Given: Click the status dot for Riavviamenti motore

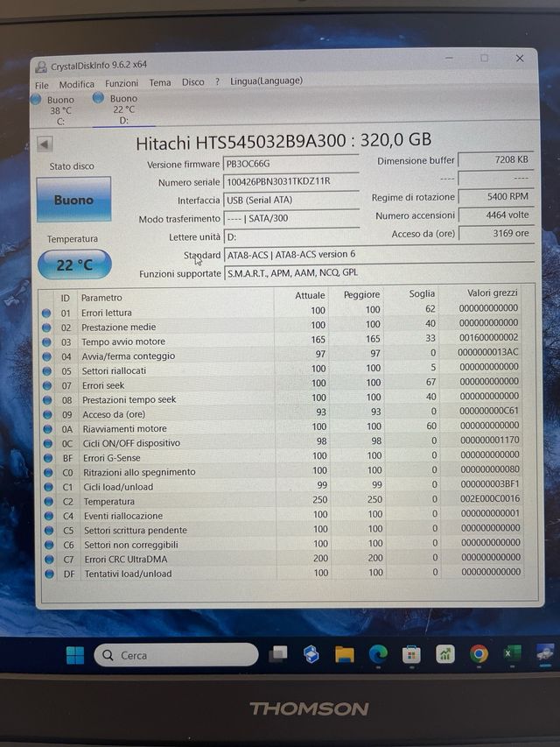Looking at the screenshot, I should (x=47, y=429).
